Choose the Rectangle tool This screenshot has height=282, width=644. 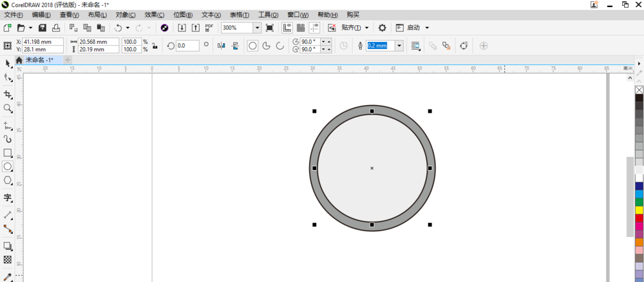[x=8, y=153]
